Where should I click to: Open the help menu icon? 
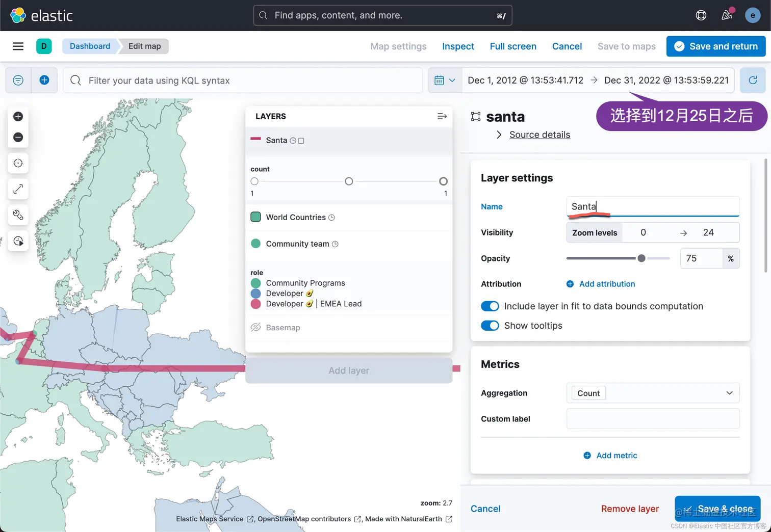click(x=701, y=15)
